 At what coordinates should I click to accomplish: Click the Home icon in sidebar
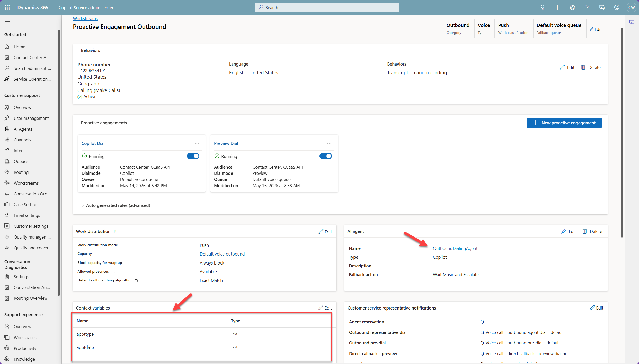point(7,47)
